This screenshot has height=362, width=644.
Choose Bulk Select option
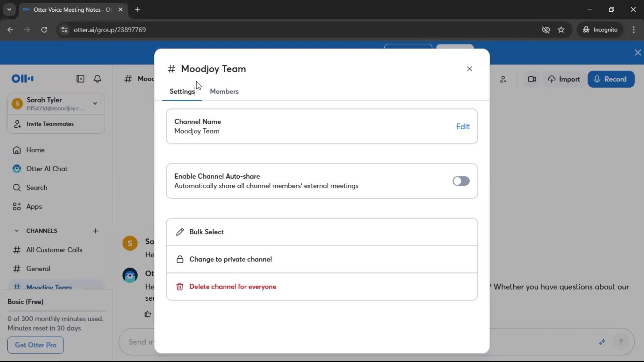[322, 232]
